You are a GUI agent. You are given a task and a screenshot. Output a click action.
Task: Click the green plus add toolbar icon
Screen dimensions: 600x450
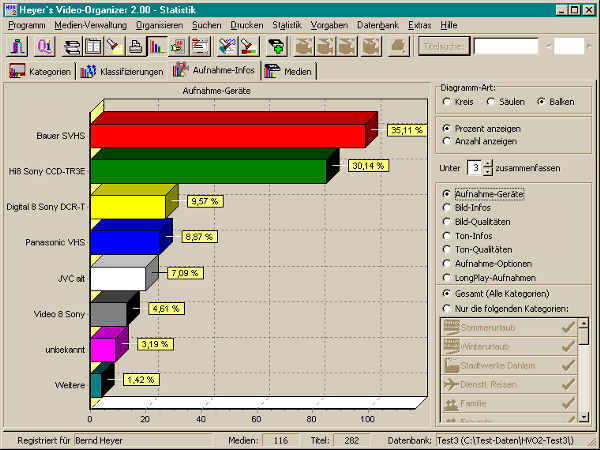[x=276, y=46]
